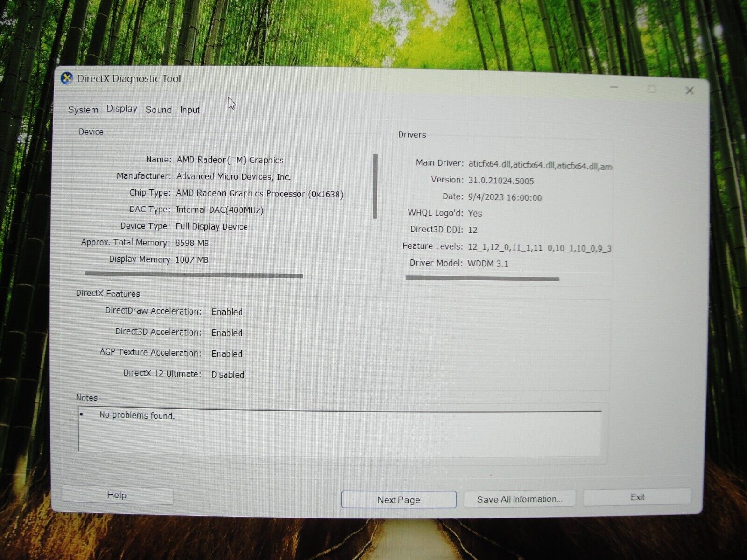Click the 'Notes' group label
This screenshot has height=560, width=747.
click(87, 398)
